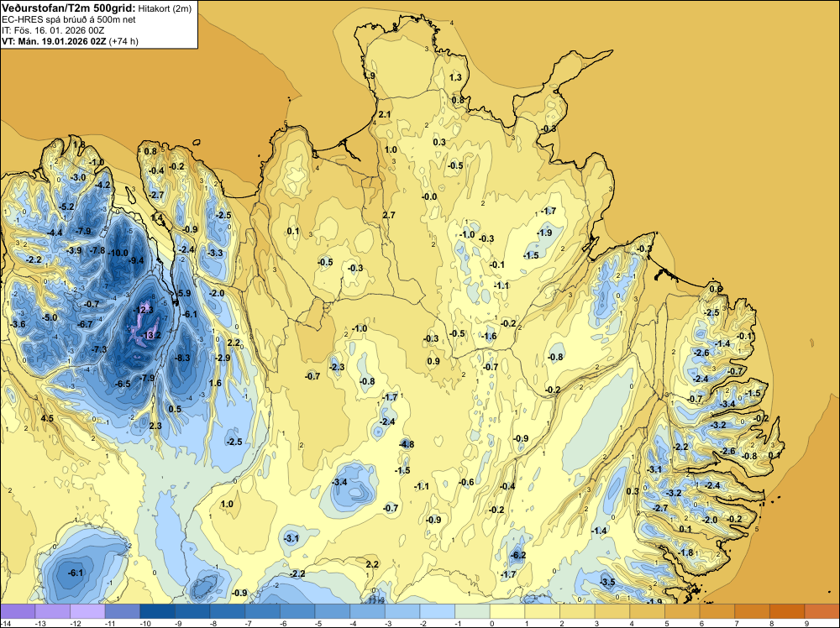The height and width of the screenshot is (628, 840).
Task: Click the -6.7 temperature value
Action: (x=85, y=324)
